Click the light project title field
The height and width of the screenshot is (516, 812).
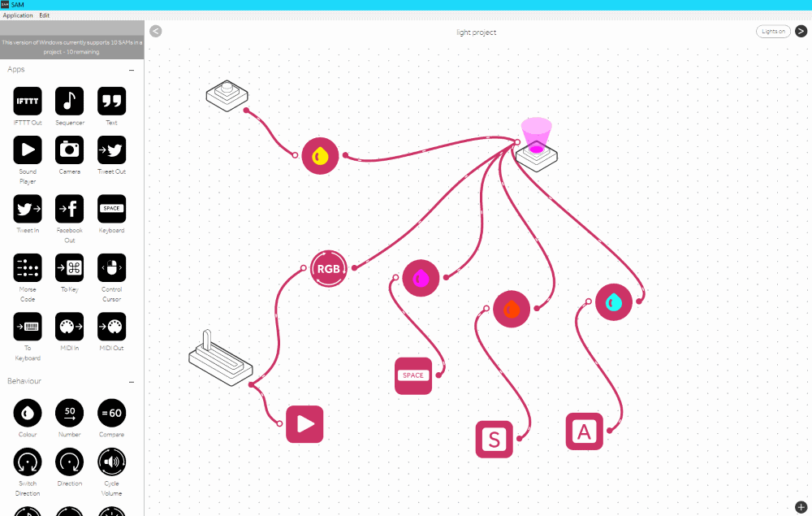(x=477, y=32)
